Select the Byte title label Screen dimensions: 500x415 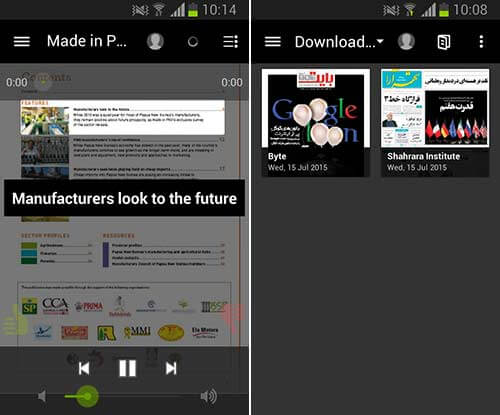click(x=277, y=156)
